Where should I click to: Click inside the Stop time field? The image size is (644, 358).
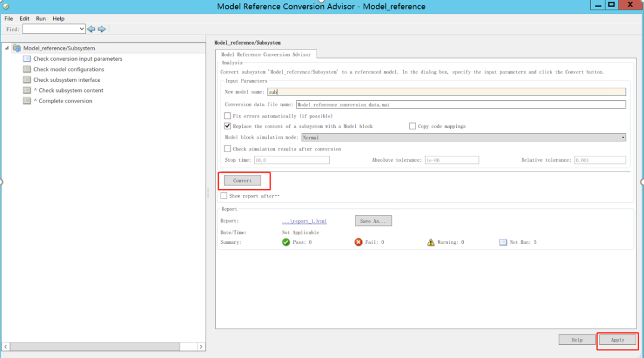click(290, 160)
